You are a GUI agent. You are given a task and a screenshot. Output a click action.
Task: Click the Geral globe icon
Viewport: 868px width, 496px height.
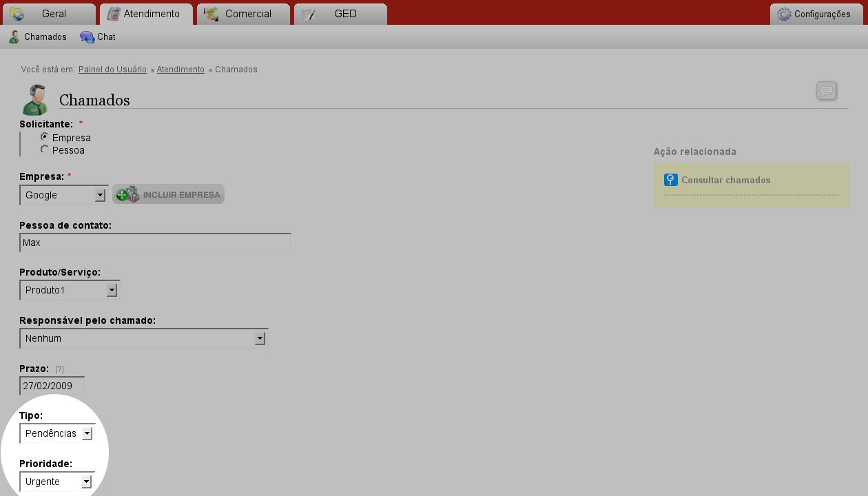pyautogui.click(x=17, y=14)
